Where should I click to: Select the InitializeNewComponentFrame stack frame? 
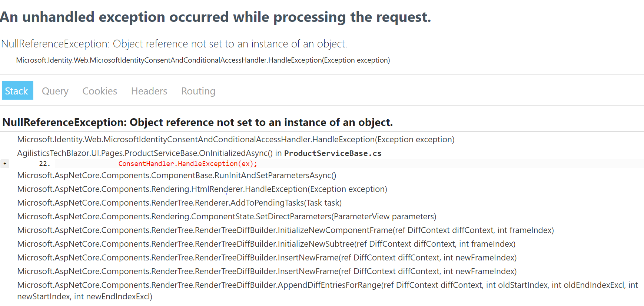coord(285,230)
